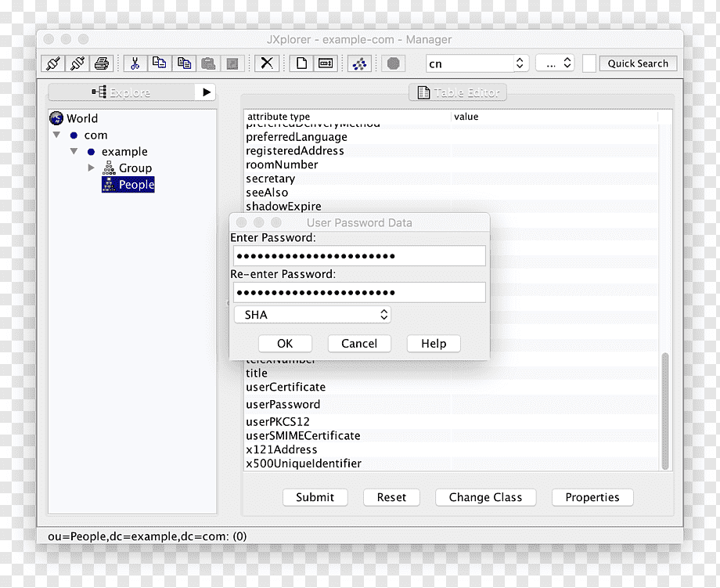
Task: Click the Change Class button
Action: [485, 497]
